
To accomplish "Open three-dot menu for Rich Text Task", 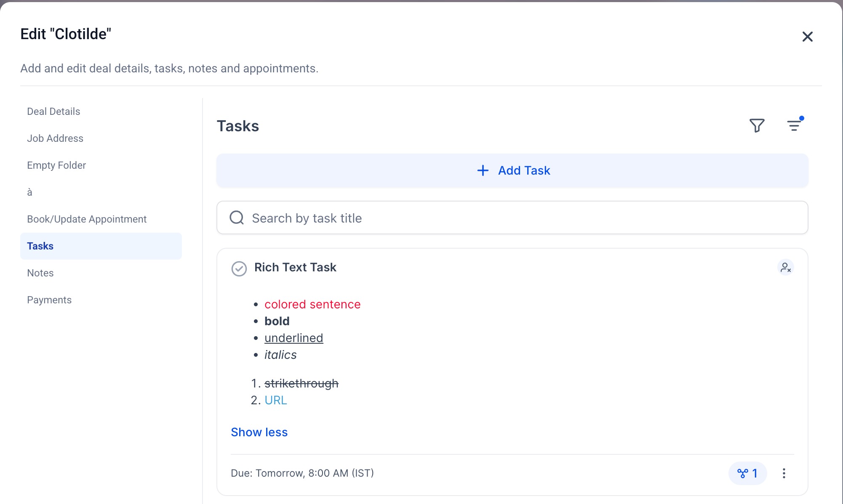I will pyautogui.click(x=784, y=473).
